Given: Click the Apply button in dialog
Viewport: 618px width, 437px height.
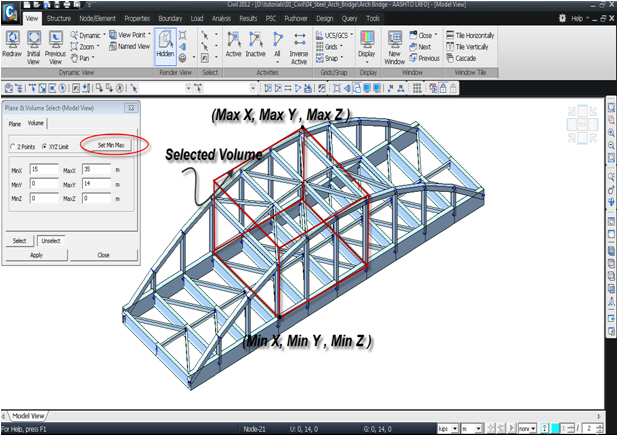Looking at the screenshot, I should 36,255.
